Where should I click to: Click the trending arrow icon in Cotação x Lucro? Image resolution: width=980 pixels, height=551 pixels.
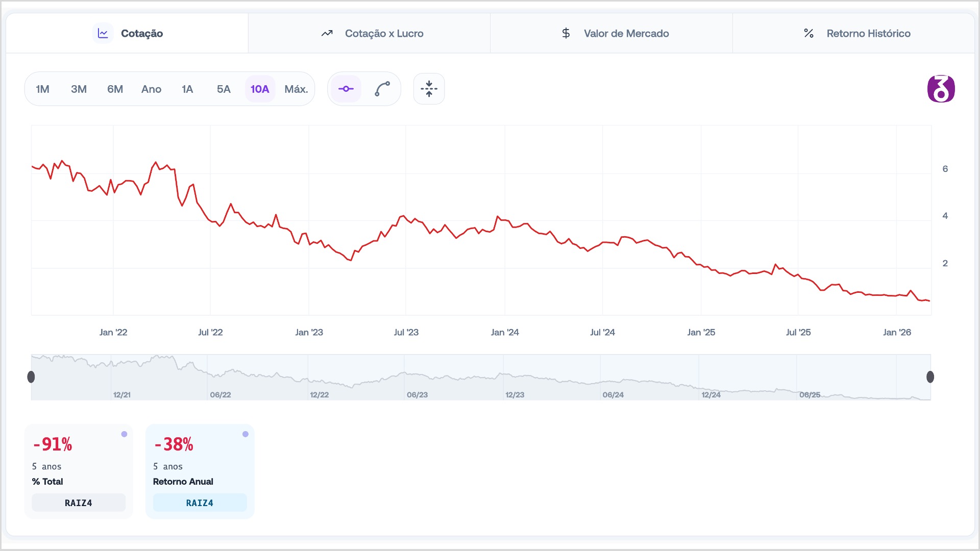(x=327, y=33)
